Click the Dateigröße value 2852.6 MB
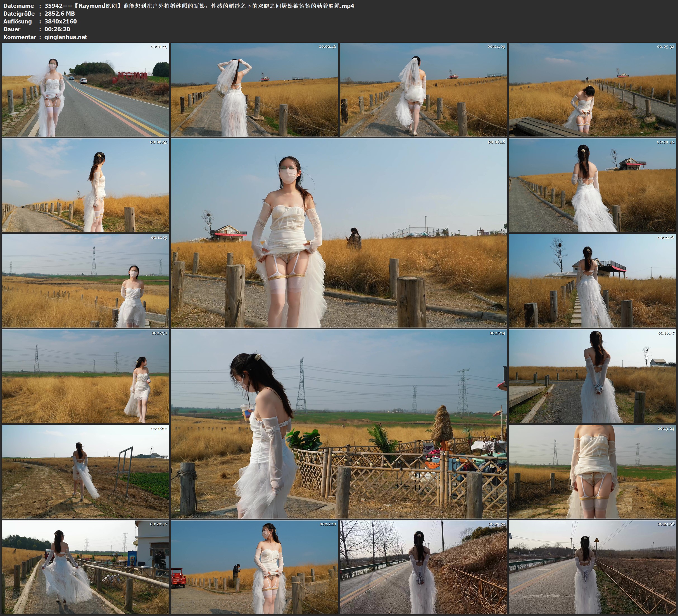The image size is (678, 616). [60, 13]
